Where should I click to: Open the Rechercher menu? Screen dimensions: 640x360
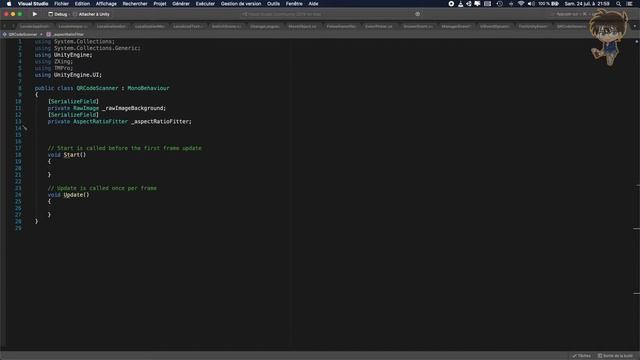click(x=135, y=4)
